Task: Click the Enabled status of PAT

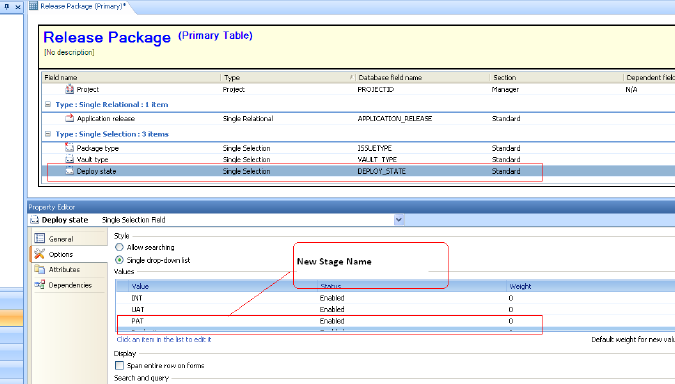Action: (332, 321)
